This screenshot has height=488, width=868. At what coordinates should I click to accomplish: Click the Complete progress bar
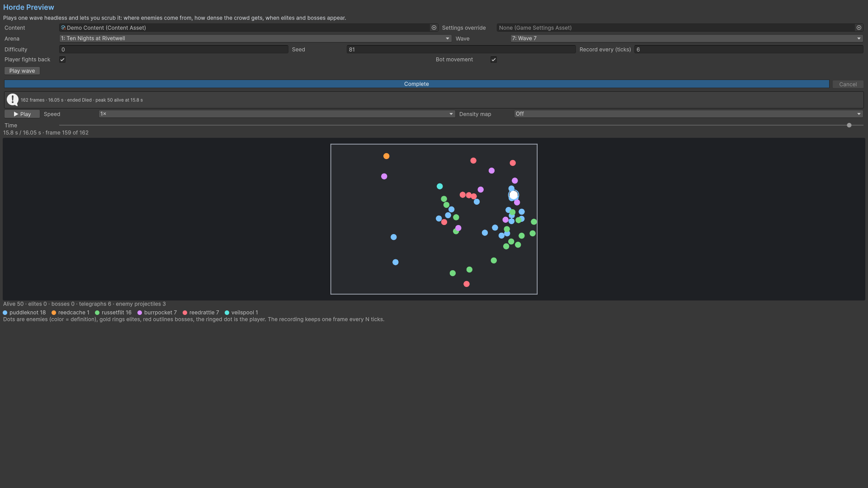[x=416, y=84]
